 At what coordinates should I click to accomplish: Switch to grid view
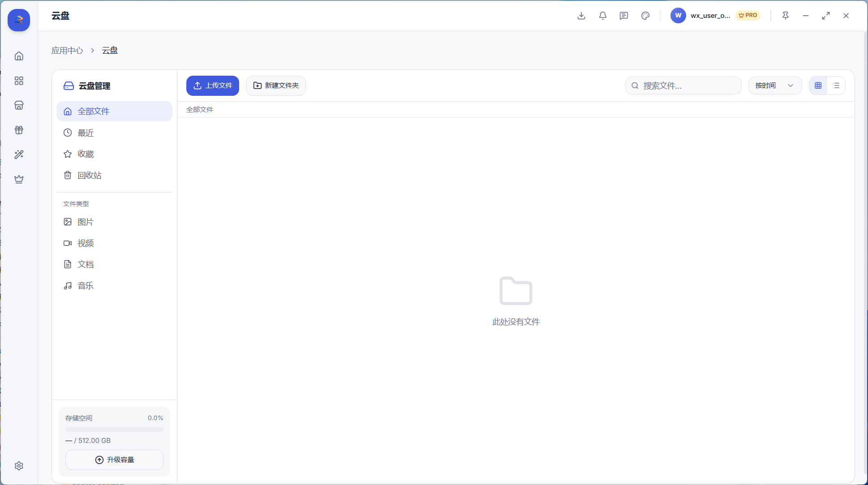818,86
